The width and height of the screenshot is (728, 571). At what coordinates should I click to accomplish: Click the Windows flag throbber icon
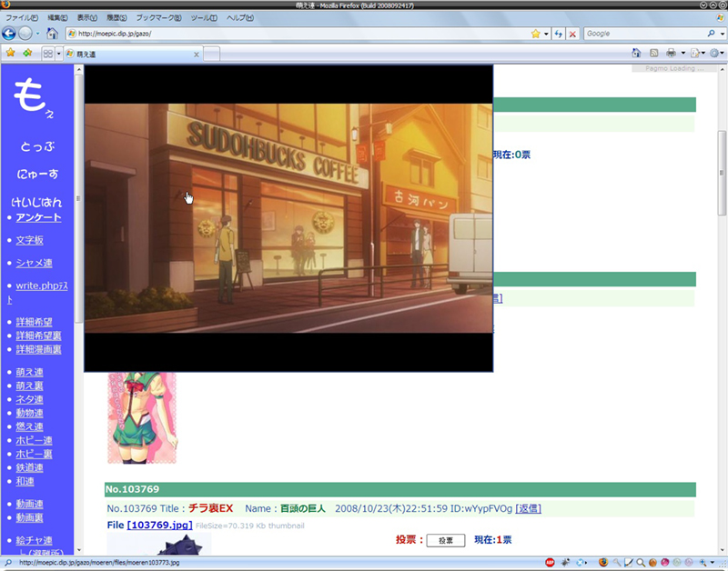point(720,18)
